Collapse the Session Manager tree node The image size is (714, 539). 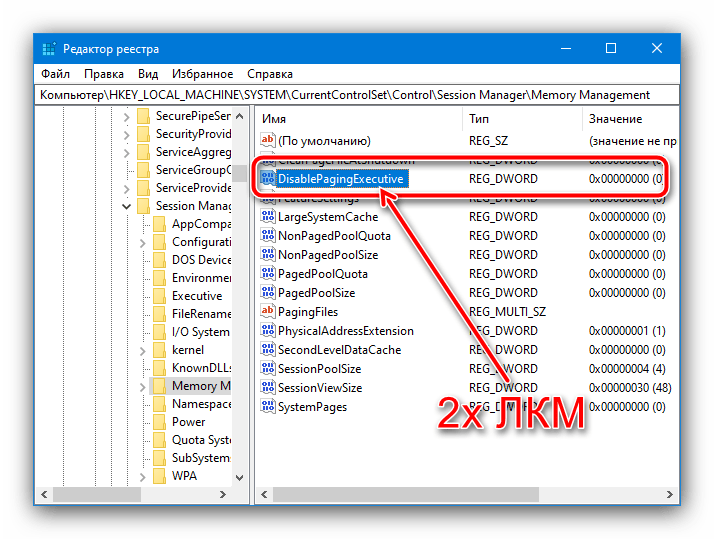click(127, 206)
